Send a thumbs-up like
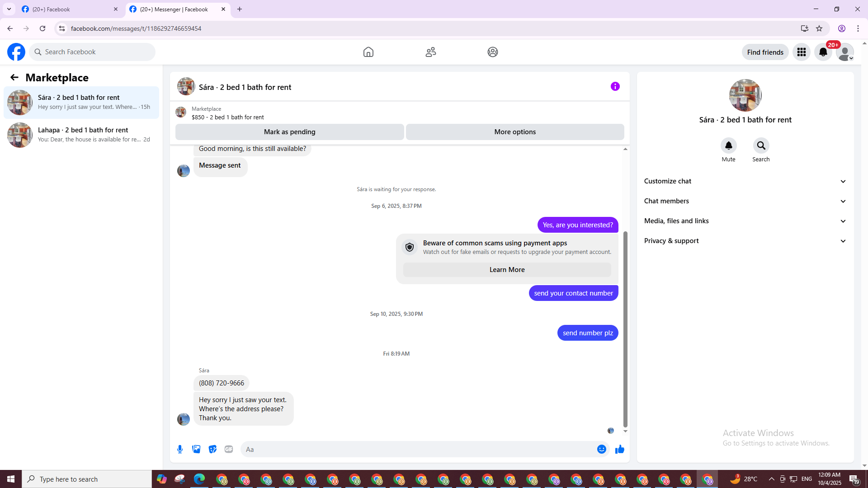868x488 pixels. click(x=620, y=449)
